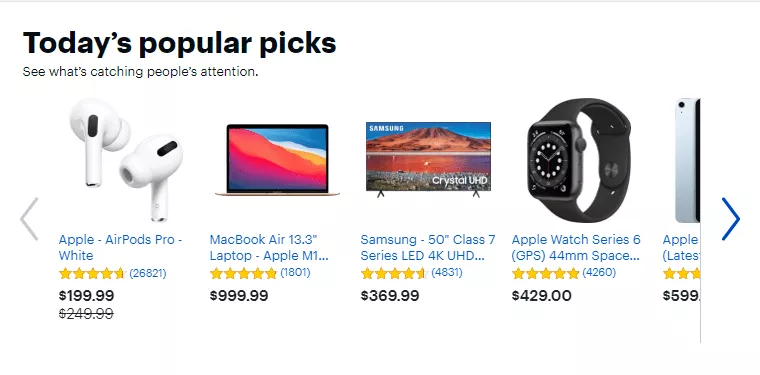Open Samsung 50" Class 7 Series link

coord(428,248)
